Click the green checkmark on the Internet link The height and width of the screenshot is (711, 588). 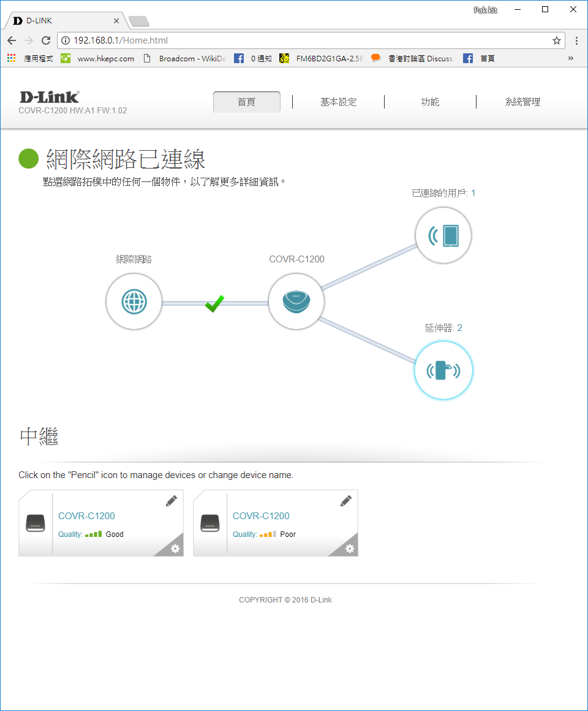pos(214,303)
